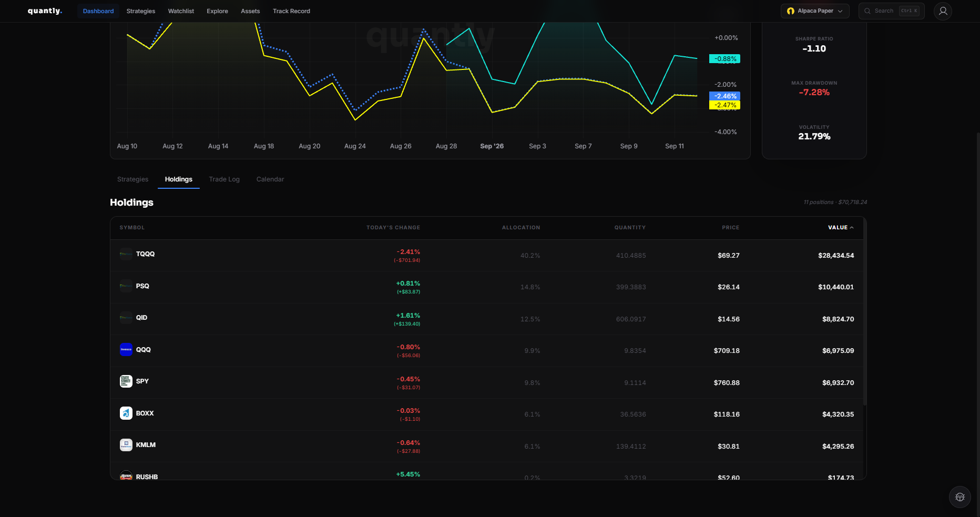
Task: Select the Holdings tab
Action: pos(179,179)
